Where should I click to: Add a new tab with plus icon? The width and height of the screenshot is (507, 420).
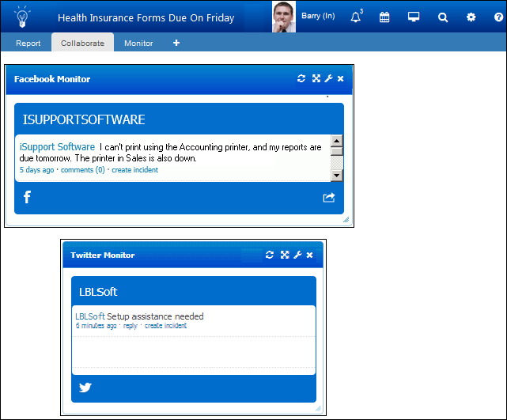tap(176, 43)
